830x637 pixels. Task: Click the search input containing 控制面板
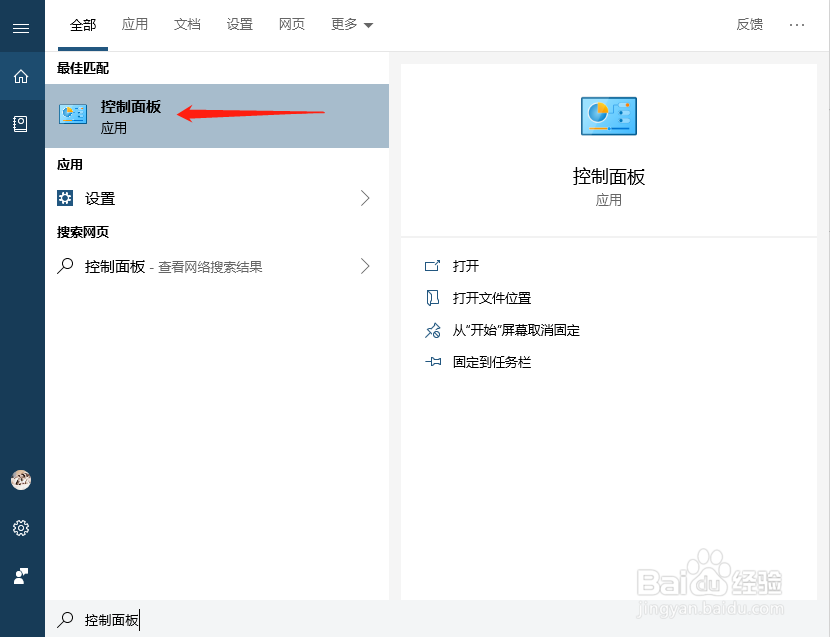click(437, 619)
